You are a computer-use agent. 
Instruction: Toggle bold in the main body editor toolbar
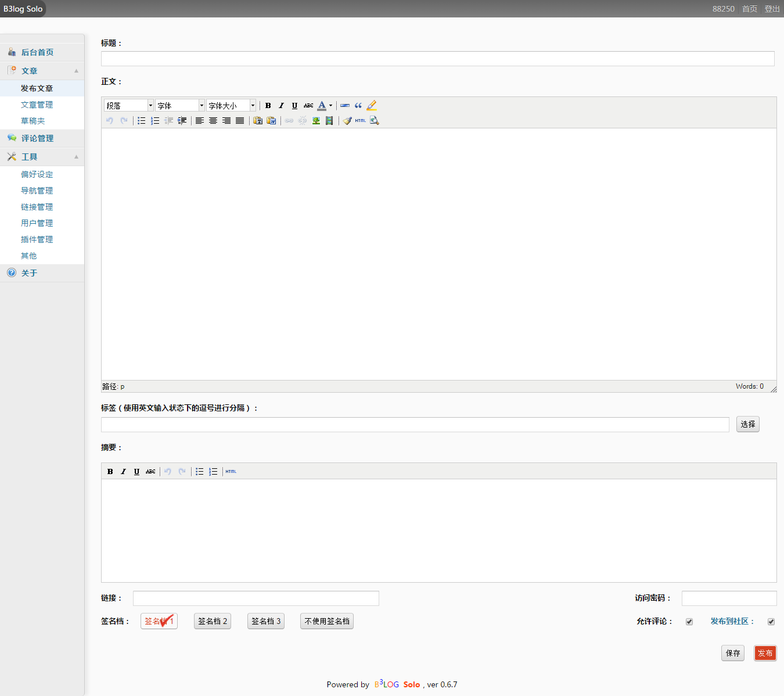pos(268,106)
